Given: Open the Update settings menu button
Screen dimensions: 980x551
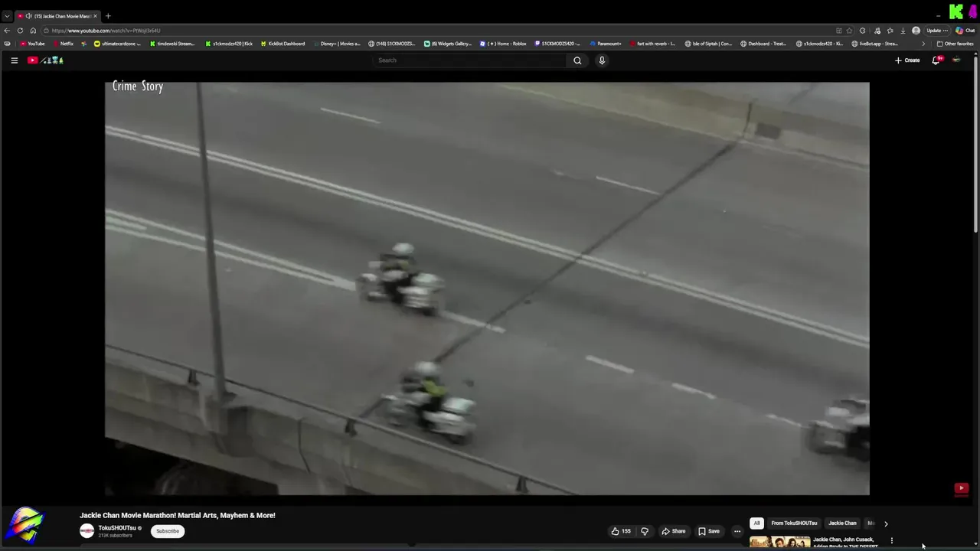Looking at the screenshot, I should click(x=937, y=31).
